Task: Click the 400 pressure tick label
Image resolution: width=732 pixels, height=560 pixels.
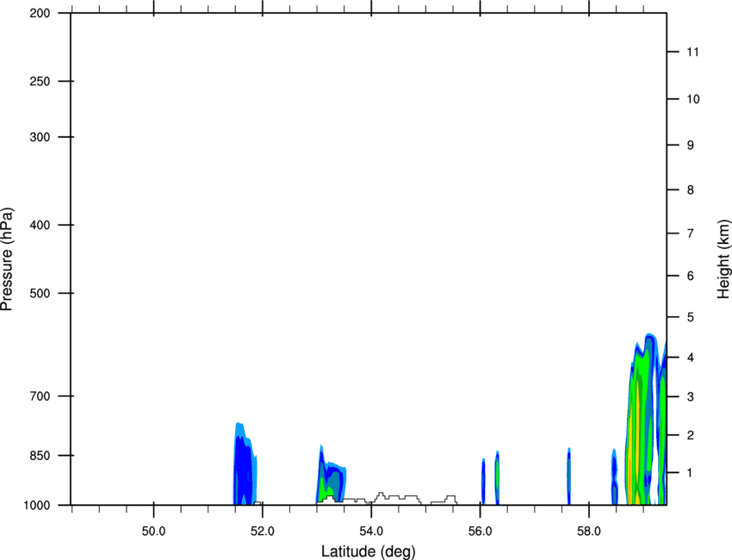Action: click(40, 225)
